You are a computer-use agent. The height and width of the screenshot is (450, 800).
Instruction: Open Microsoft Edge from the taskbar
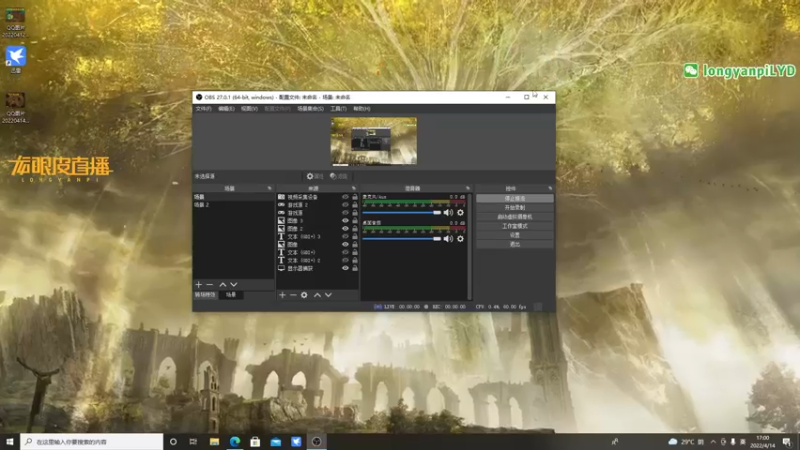pos(235,442)
